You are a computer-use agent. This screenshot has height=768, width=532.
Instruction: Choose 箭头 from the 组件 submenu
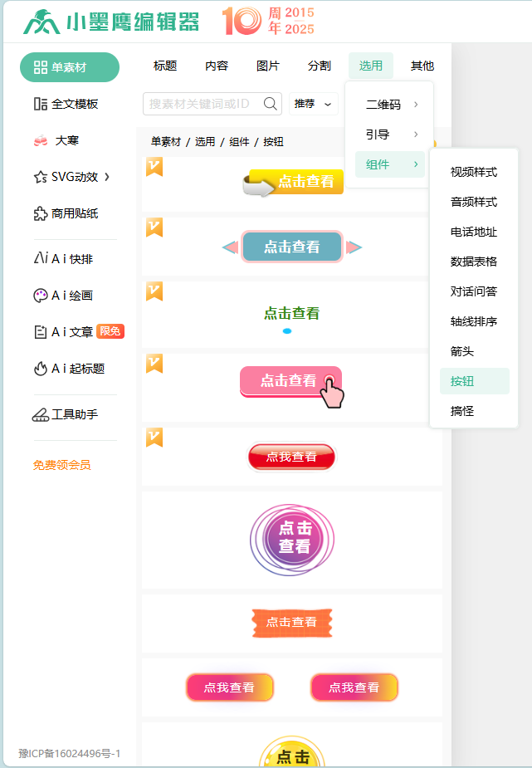tap(462, 351)
